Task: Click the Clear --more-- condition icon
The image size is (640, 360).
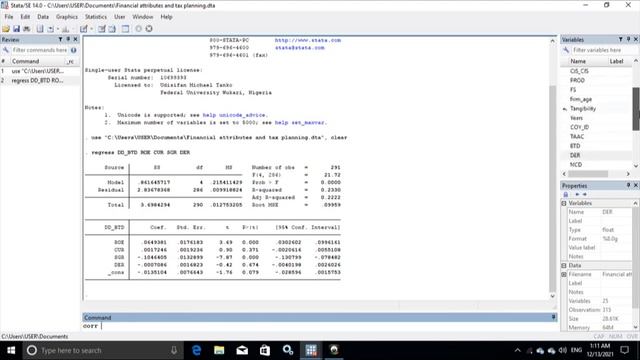Action: pyautogui.click(x=138, y=29)
